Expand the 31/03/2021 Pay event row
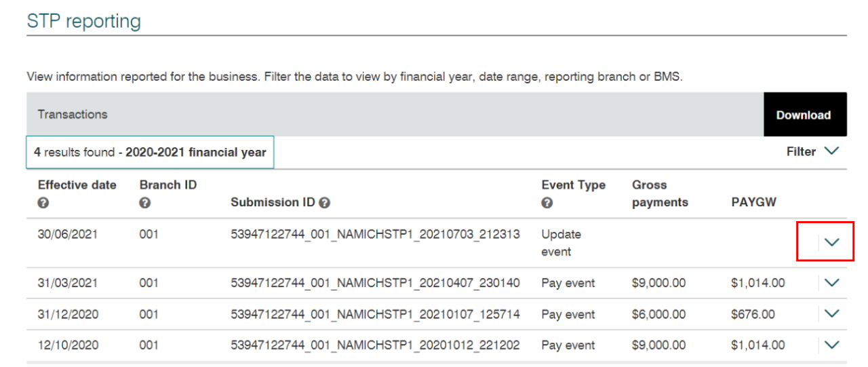868x367 pixels. 831,283
